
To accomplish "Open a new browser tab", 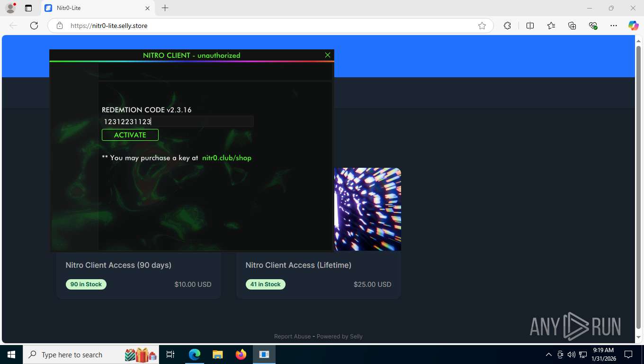I will [165, 8].
